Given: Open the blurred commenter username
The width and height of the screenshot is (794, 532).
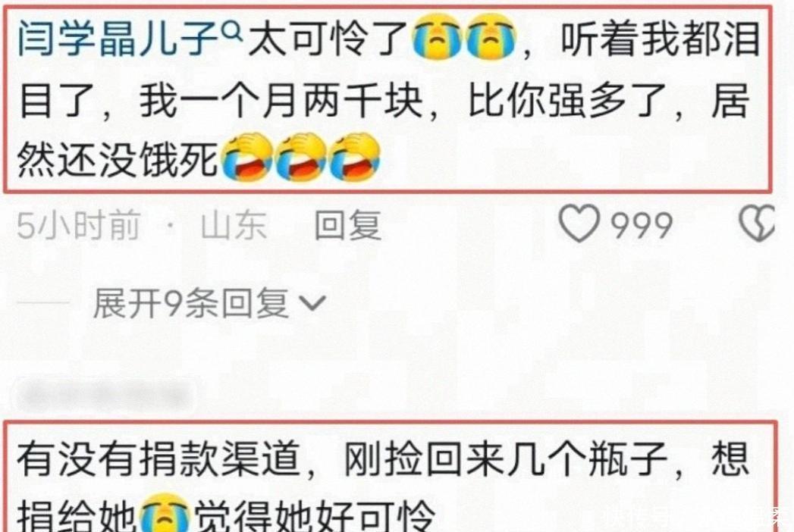Looking at the screenshot, I should pos(104,394).
